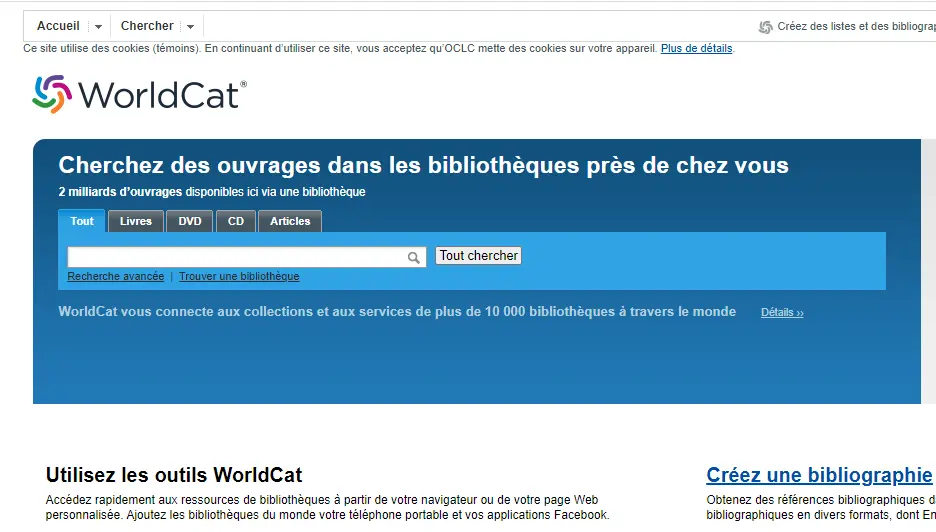Open the Créez une bibliographie heading link
The height and width of the screenshot is (532, 936).
(819, 475)
